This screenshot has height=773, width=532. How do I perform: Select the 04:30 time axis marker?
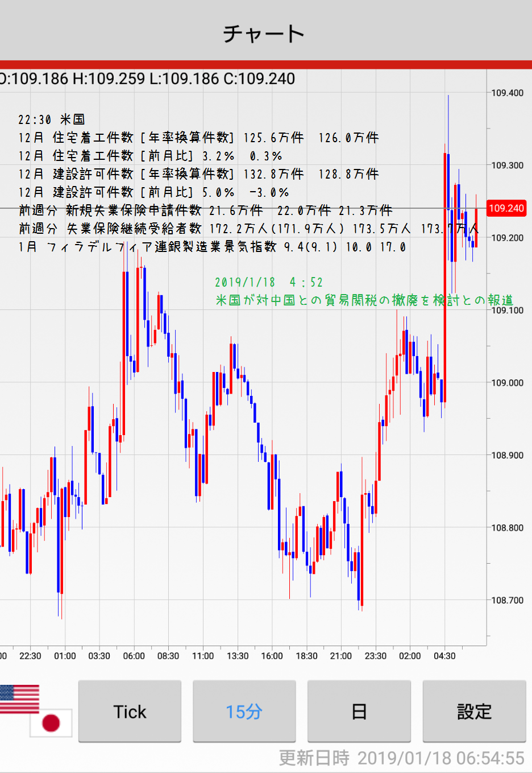click(444, 656)
